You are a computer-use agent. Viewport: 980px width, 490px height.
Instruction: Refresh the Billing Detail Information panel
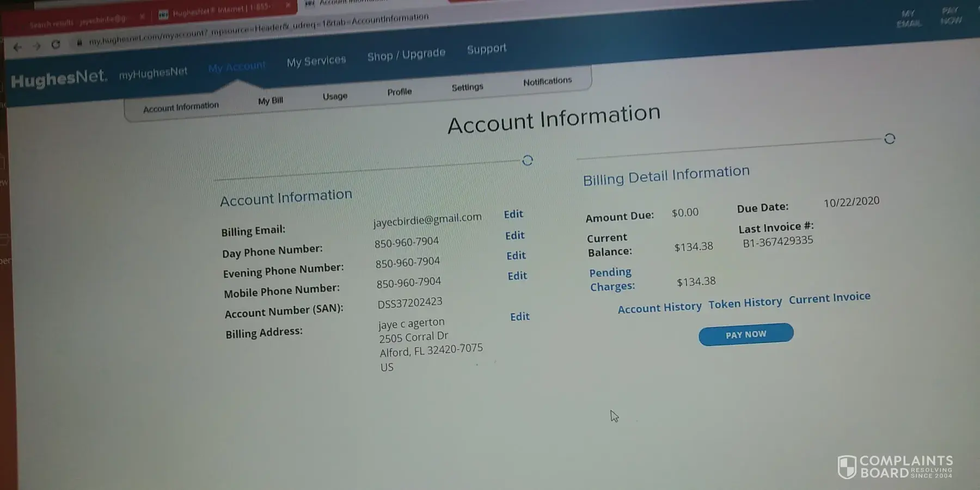pyautogui.click(x=889, y=139)
